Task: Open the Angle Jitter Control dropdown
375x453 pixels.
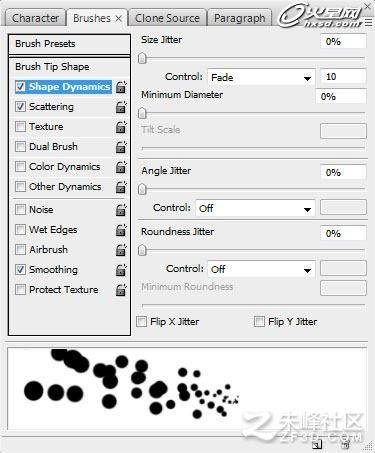Action: pos(255,209)
